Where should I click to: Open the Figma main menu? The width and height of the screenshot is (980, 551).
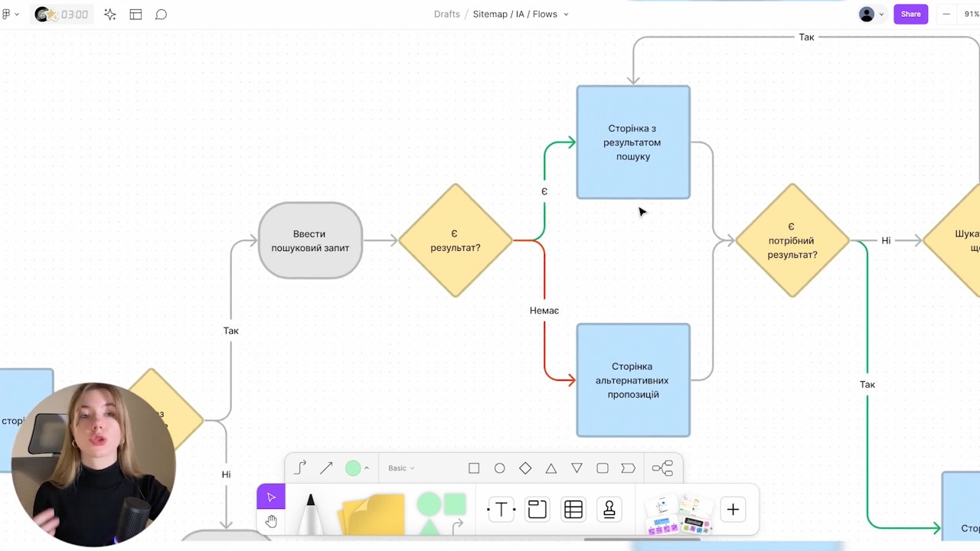[x=9, y=15]
